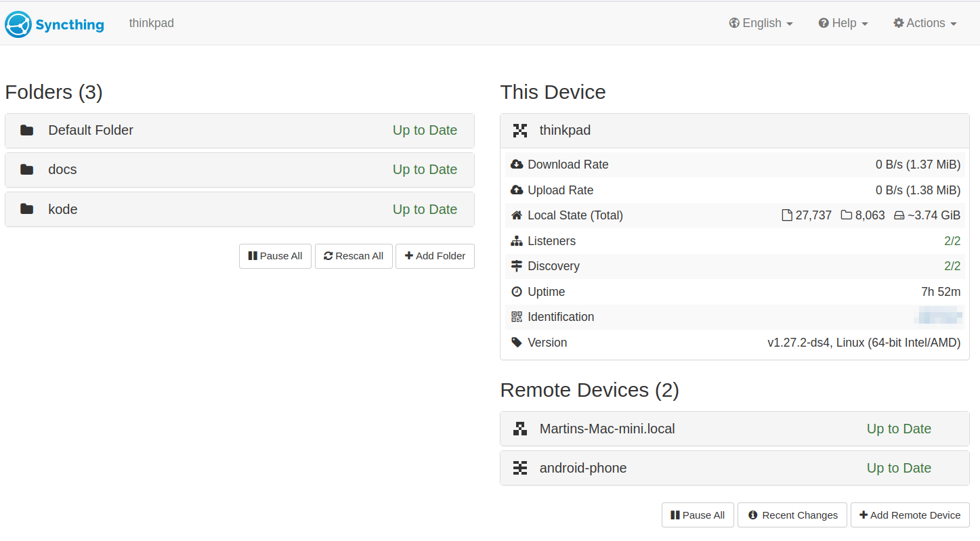Expand the docs folder panel

coord(240,170)
